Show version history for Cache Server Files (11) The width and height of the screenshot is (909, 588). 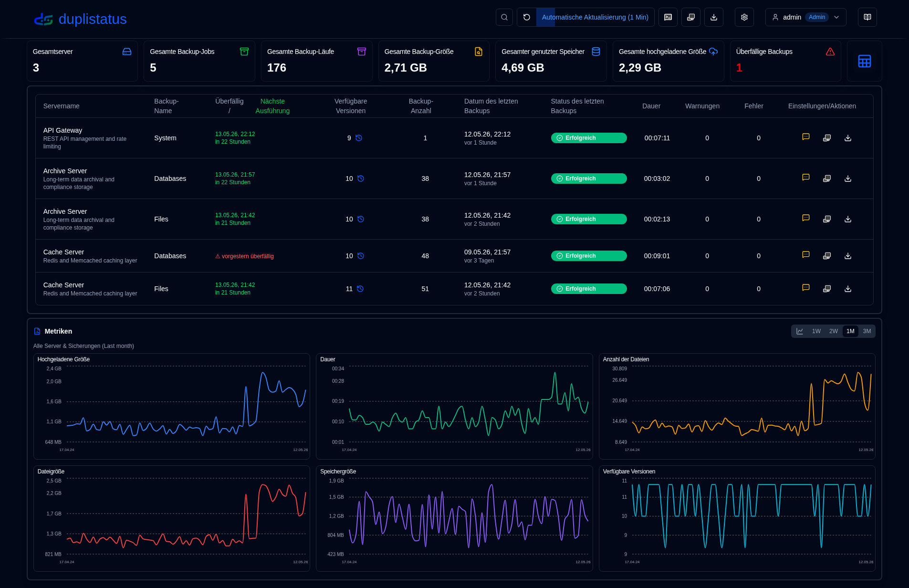pyautogui.click(x=360, y=289)
